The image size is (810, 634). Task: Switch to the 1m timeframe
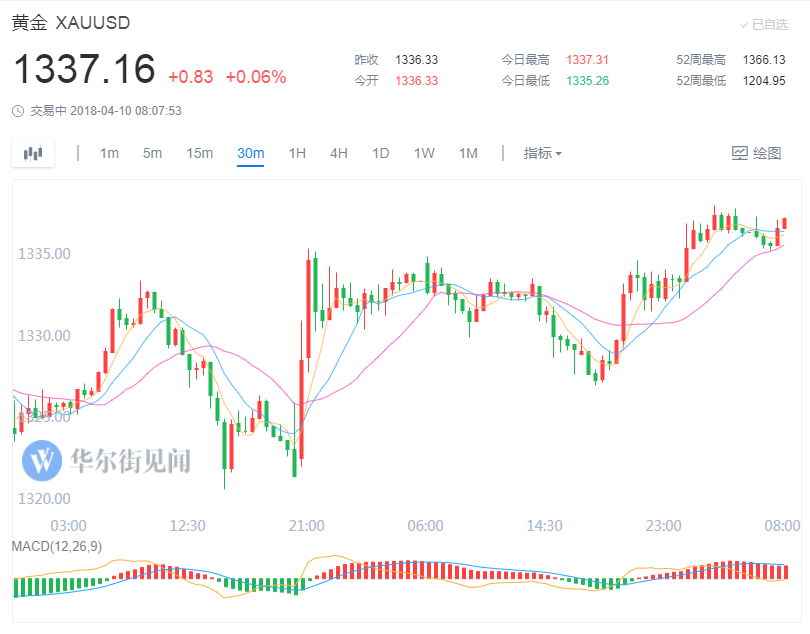[x=109, y=153]
